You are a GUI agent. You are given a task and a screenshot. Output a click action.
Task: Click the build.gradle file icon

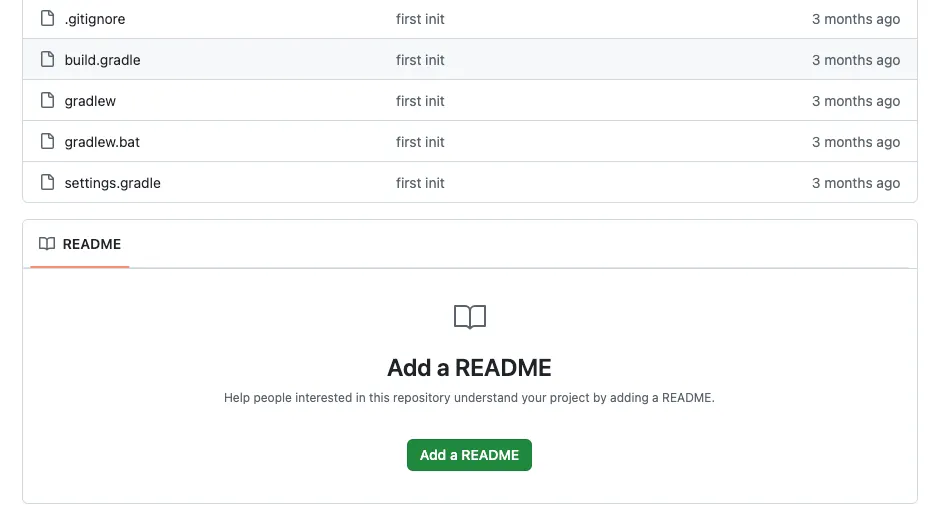click(47, 60)
